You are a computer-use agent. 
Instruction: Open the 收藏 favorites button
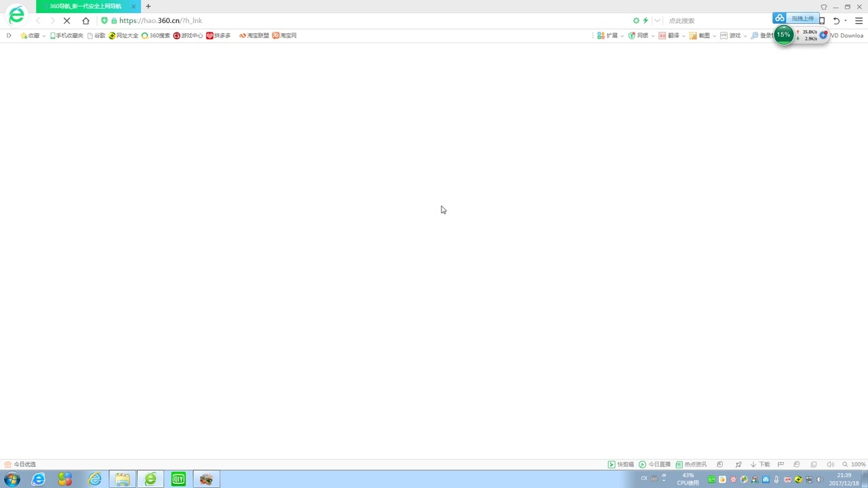click(x=30, y=36)
